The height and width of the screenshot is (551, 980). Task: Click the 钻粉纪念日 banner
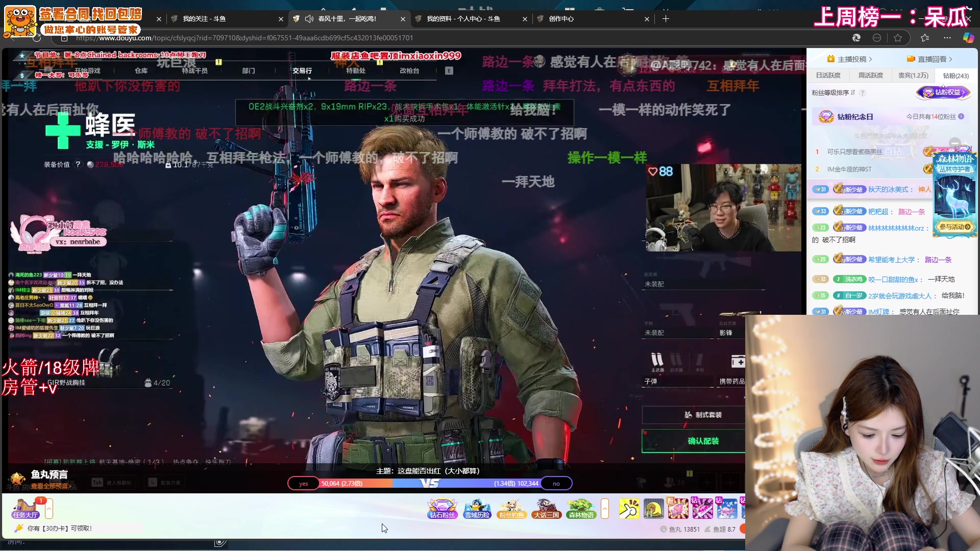(x=891, y=117)
